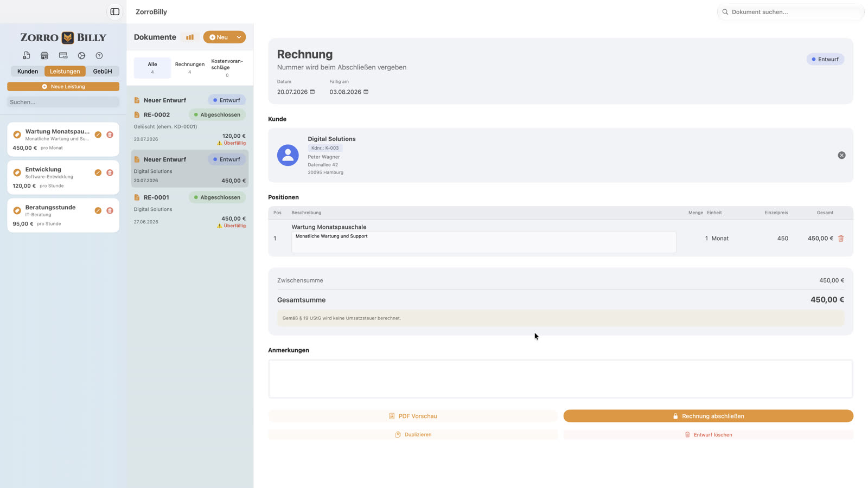Open the pie chart icon in sidebar
This screenshot has height=488, width=868.
pyautogui.click(x=81, y=55)
